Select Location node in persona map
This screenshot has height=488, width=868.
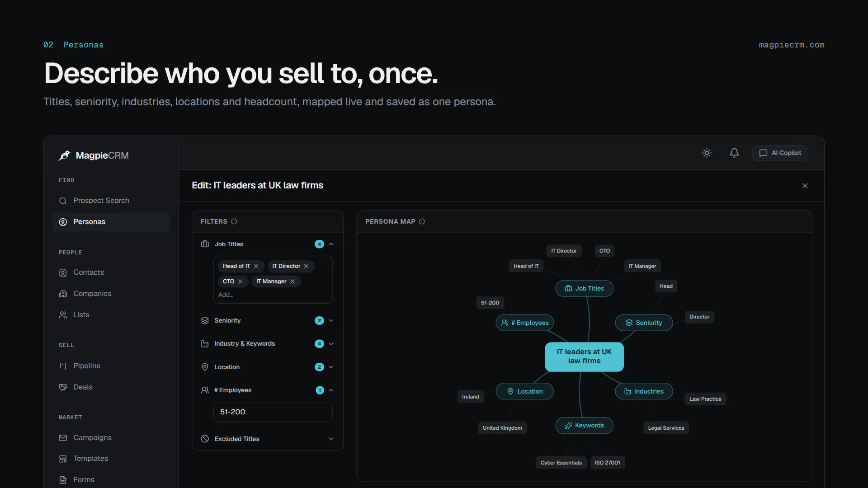524,391
